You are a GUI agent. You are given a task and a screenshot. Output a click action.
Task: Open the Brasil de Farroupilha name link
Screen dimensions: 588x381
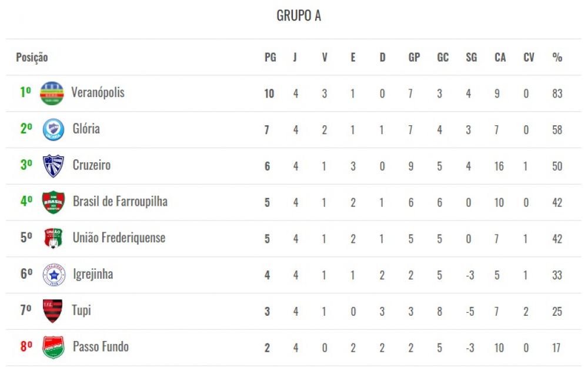(120, 201)
